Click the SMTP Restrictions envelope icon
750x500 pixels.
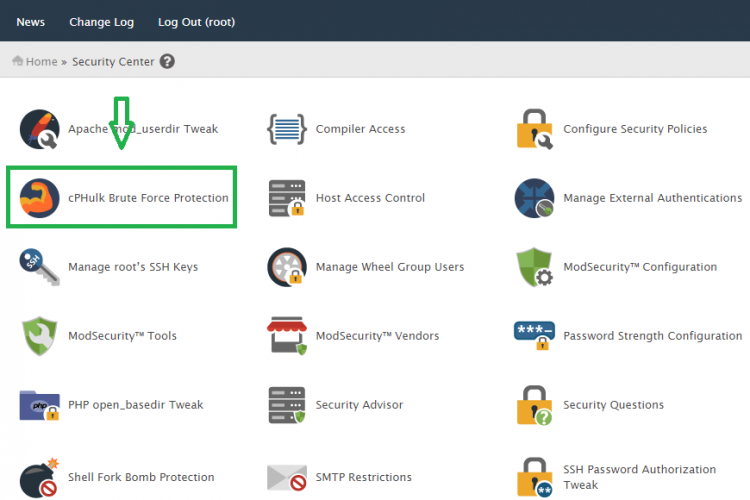click(287, 478)
